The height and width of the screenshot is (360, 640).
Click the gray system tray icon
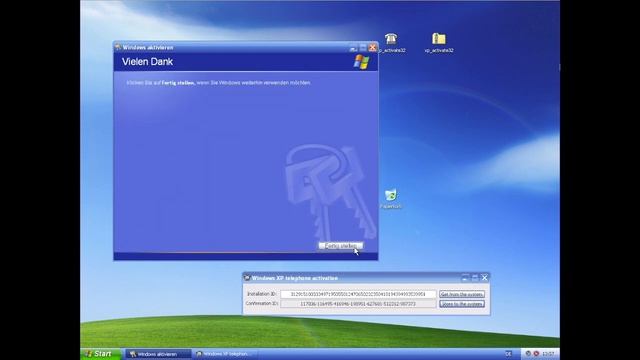pos(528,353)
